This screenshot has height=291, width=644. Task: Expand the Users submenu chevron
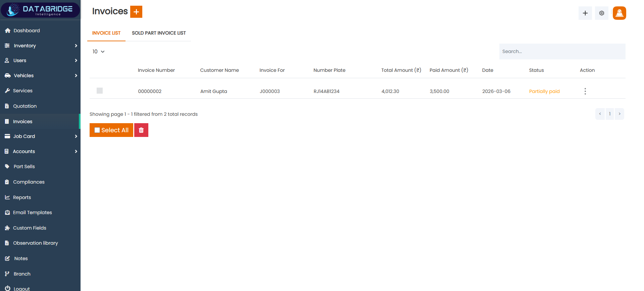pyautogui.click(x=76, y=60)
